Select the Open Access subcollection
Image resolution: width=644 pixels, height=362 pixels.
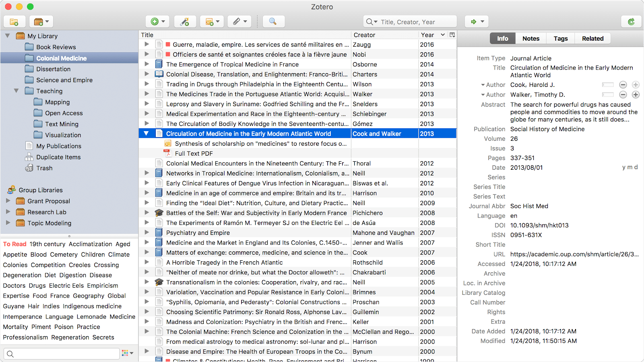pyautogui.click(x=64, y=113)
